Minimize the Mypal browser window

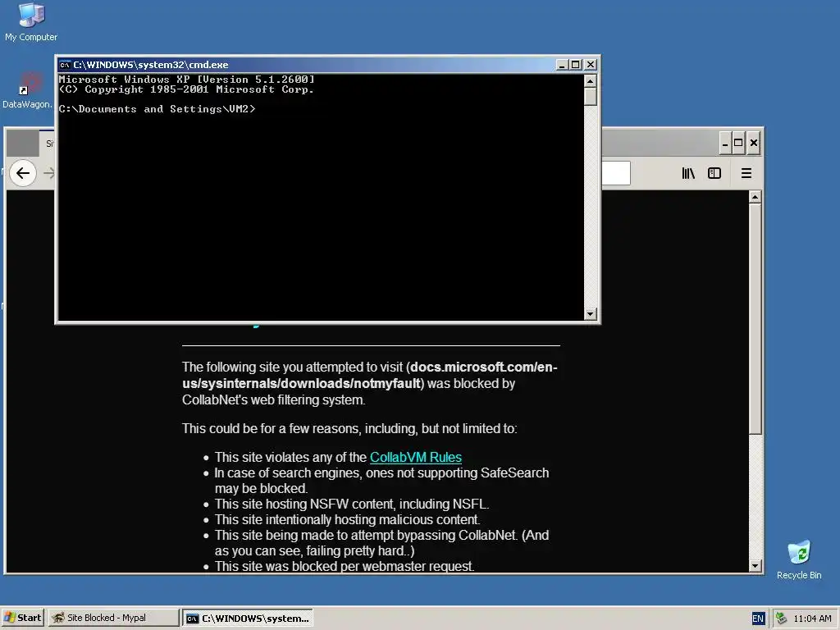pyautogui.click(x=725, y=143)
